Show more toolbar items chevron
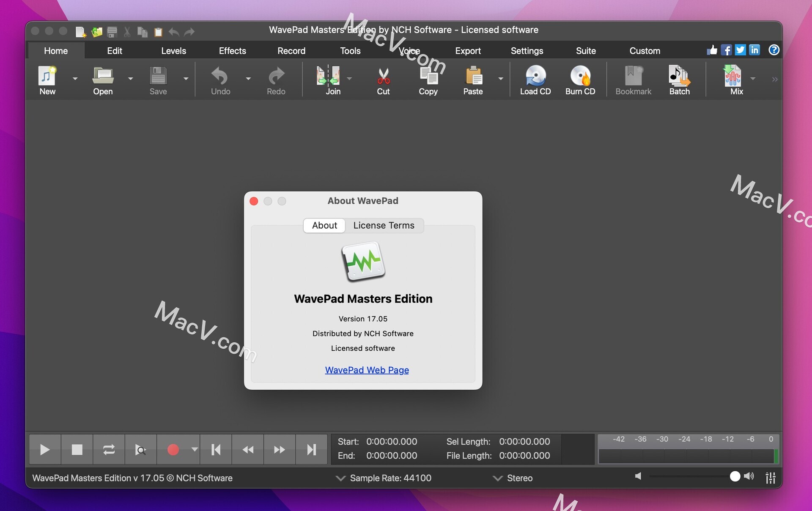812x511 pixels. (775, 79)
